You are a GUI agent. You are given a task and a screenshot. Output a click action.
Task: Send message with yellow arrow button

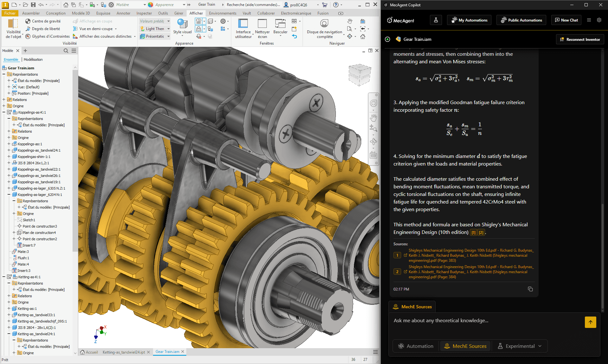(x=590, y=322)
